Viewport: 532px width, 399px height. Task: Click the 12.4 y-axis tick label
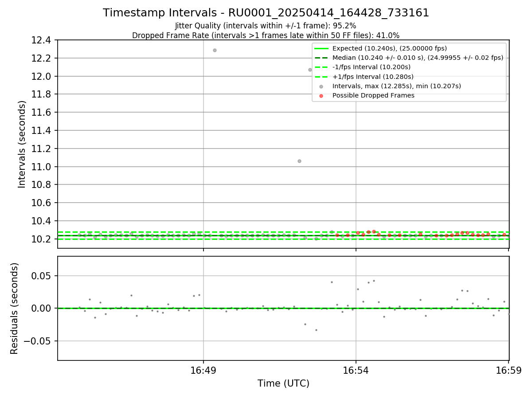(41, 40)
